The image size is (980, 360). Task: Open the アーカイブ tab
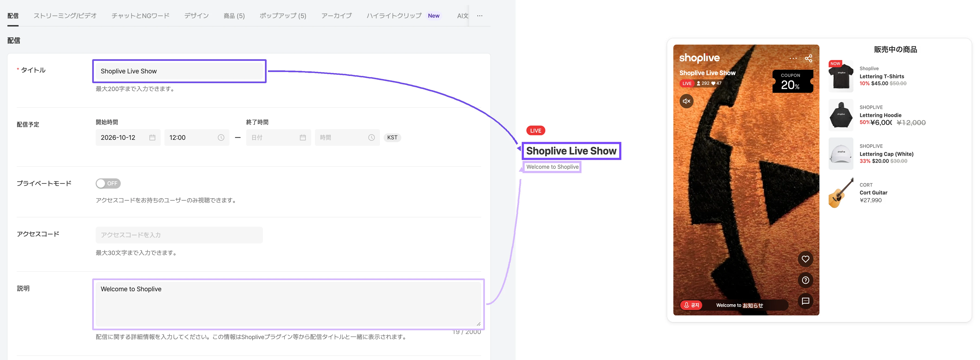tap(336, 16)
